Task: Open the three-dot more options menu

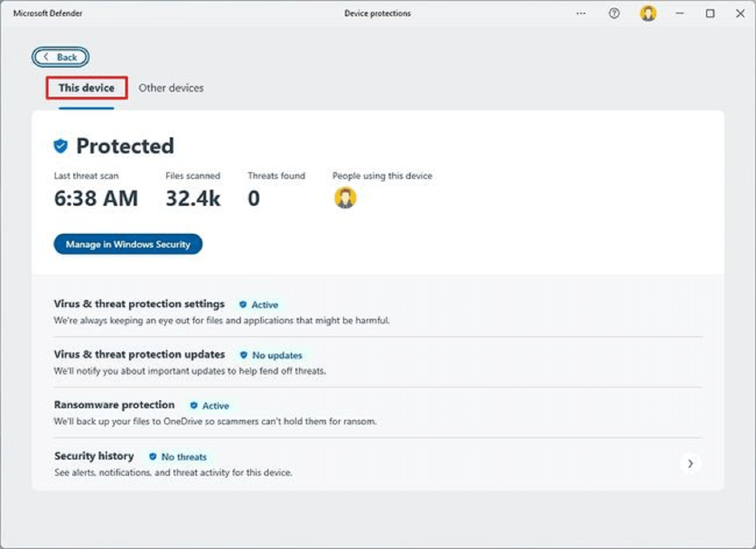Action: click(x=581, y=14)
